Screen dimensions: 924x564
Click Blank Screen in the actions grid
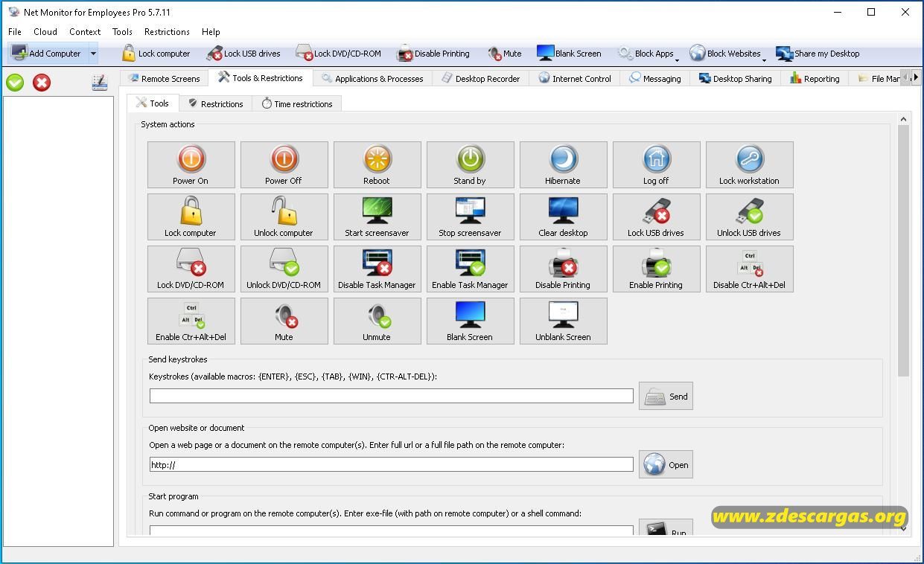click(470, 321)
